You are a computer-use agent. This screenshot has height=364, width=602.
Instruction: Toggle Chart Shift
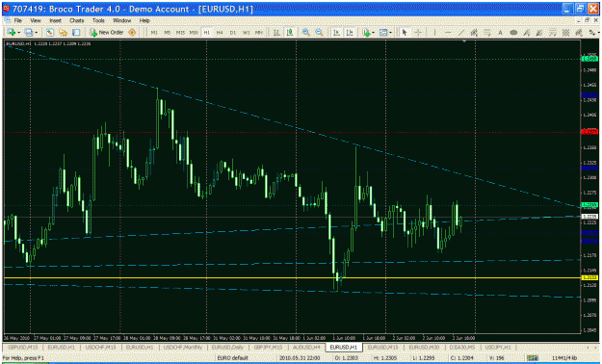click(350, 33)
